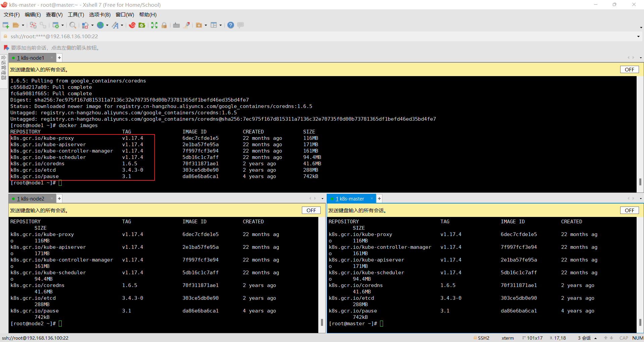
Task: Toggle OFF button in k8s-master pane
Action: [x=630, y=210]
